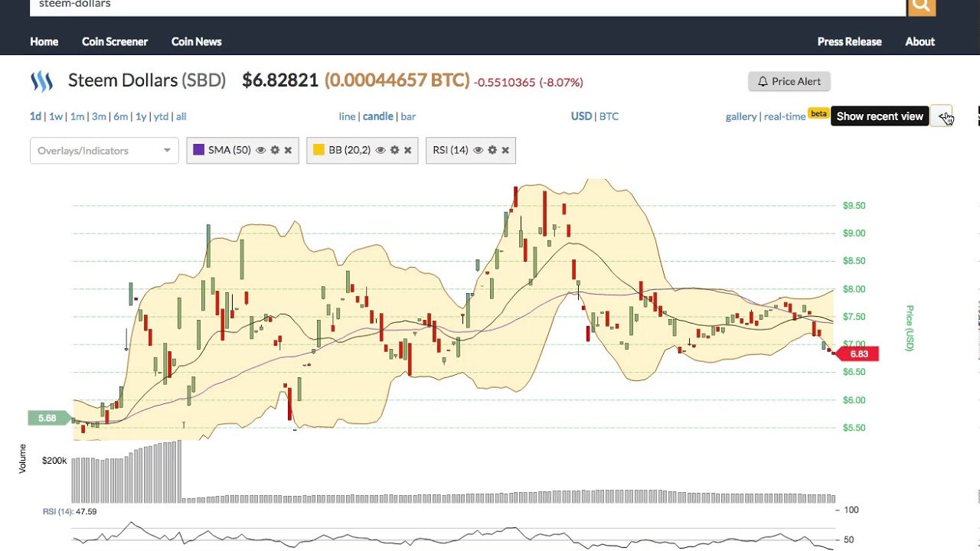Open the Press Release page
Screen dimensions: 980x551
click(x=849, y=41)
